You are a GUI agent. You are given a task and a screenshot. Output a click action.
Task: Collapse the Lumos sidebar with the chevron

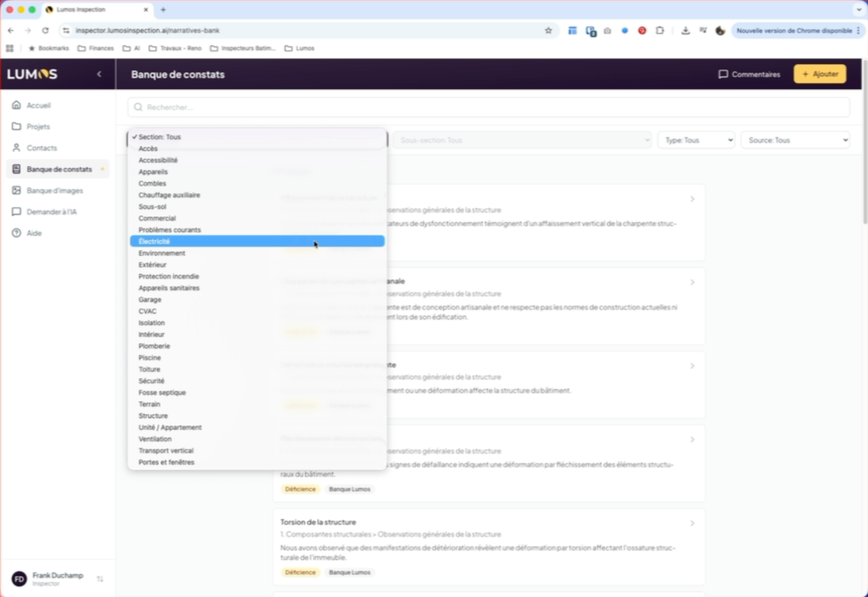(99, 74)
